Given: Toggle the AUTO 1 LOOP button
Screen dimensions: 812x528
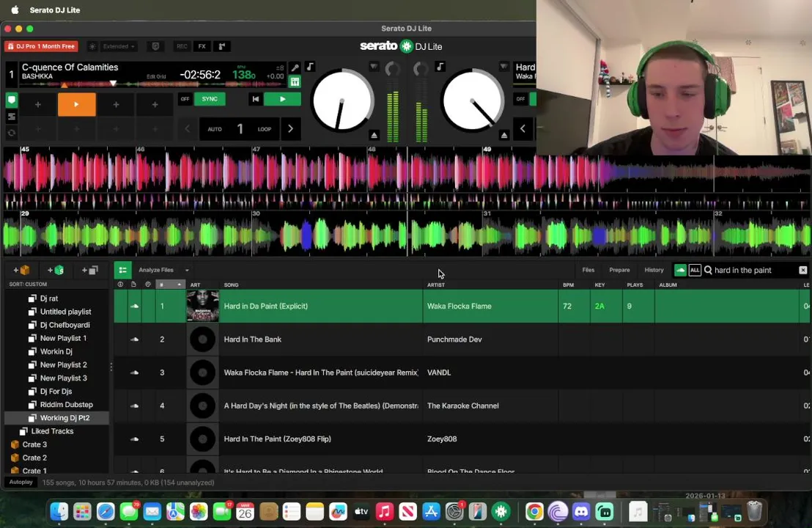Looking at the screenshot, I should 240,128.
